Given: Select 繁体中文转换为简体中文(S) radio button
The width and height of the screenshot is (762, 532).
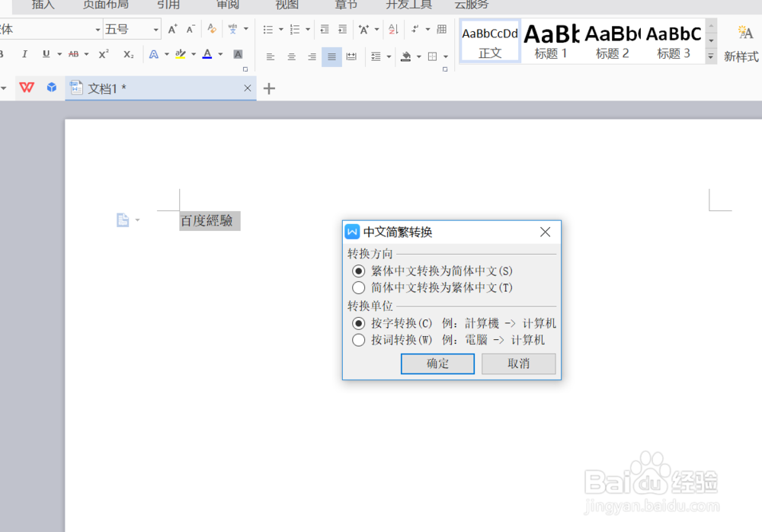Looking at the screenshot, I should tap(359, 271).
